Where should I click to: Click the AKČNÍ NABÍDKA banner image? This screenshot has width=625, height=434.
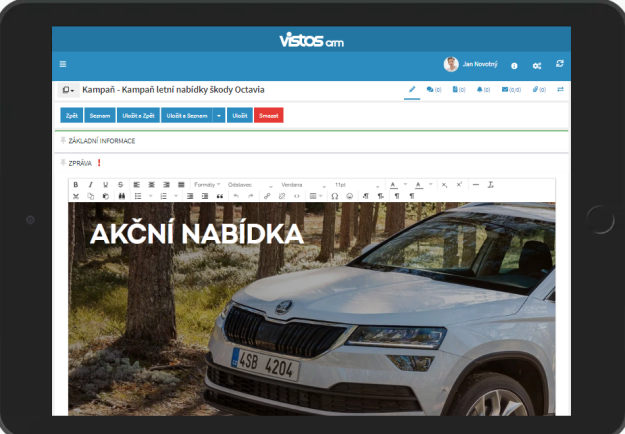310,310
